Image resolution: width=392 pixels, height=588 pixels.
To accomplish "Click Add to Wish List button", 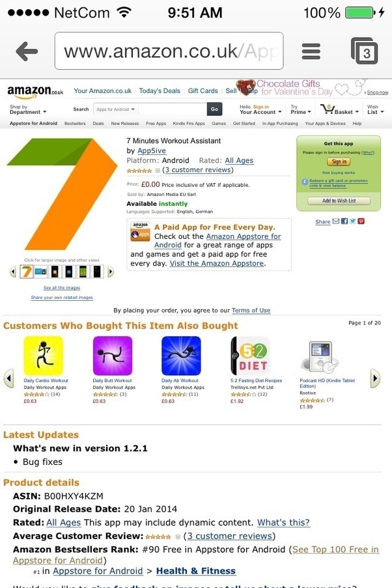I will pos(339,201).
